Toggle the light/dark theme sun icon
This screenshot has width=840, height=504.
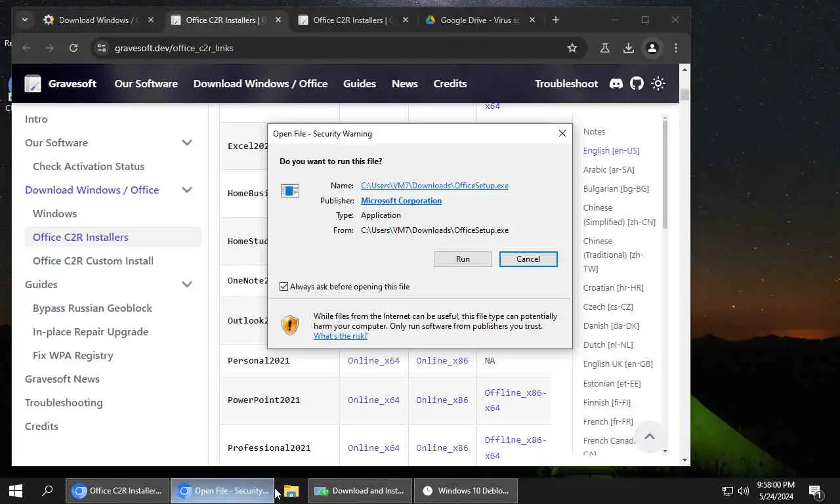658,83
